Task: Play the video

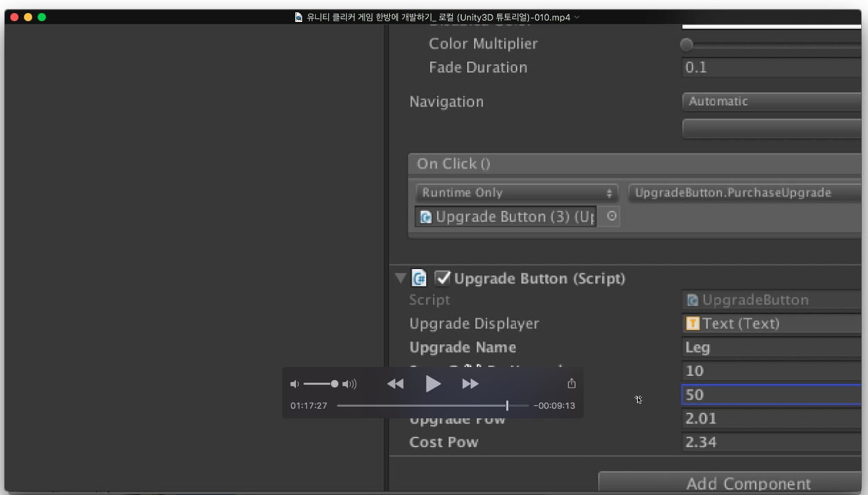Action: [433, 383]
